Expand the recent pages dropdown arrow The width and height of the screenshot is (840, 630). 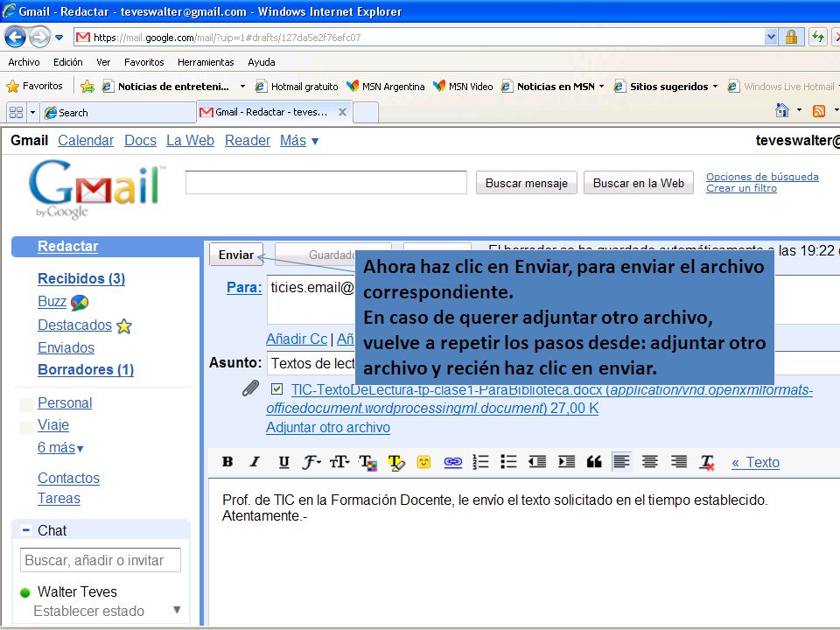tap(59, 38)
